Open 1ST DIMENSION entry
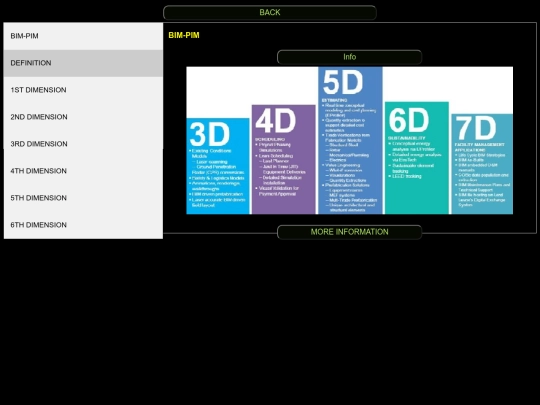Screen dimensions: 540x405 pyautogui.click(x=83, y=90)
